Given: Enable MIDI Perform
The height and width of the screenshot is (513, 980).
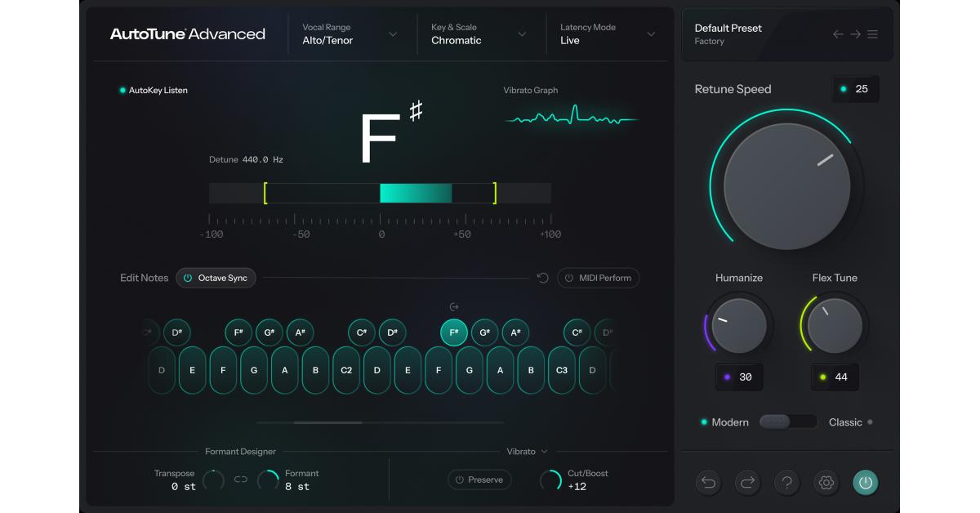Looking at the screenshot, I should coord(599,278).
